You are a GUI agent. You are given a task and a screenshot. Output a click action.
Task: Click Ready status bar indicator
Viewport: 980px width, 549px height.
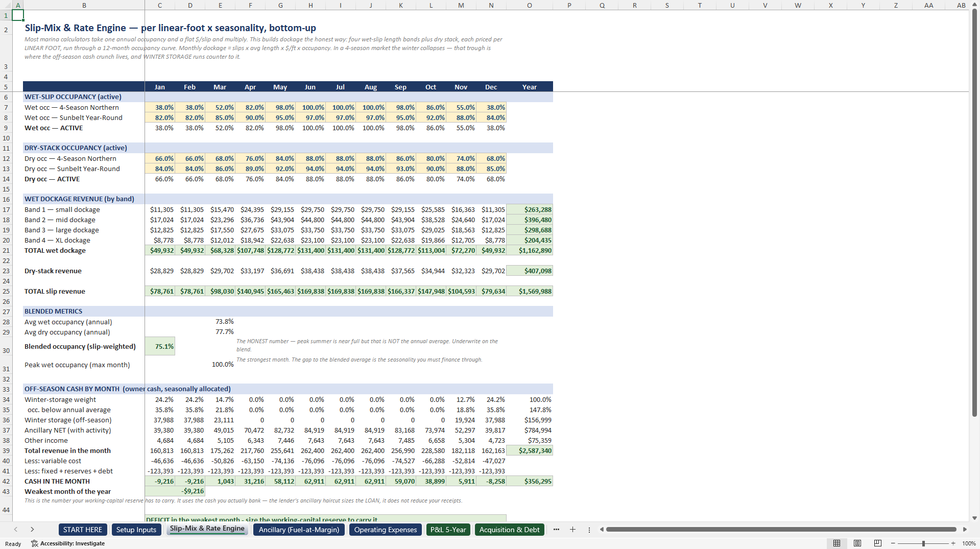[x=13, y=543]
